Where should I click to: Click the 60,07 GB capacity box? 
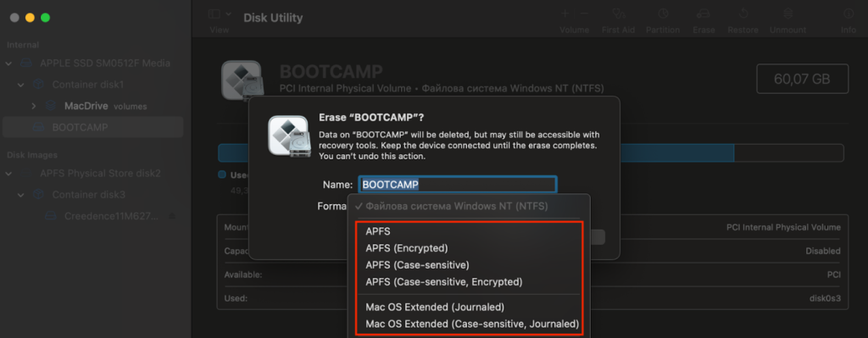802,79
